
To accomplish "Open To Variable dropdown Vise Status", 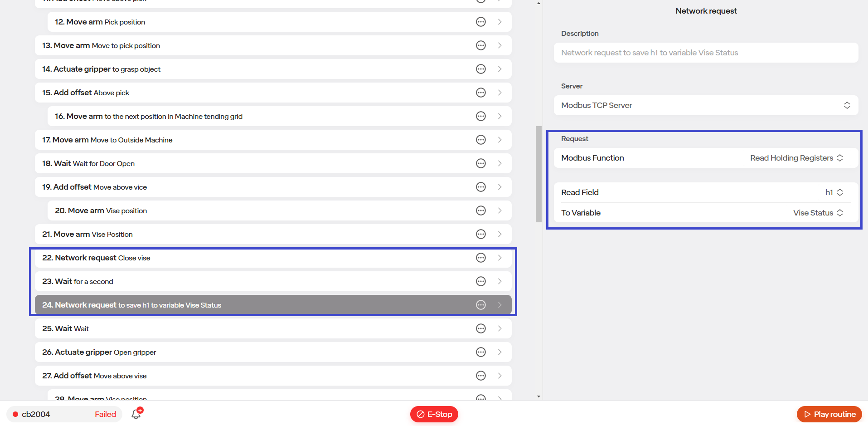I will (x=818, y=213).
